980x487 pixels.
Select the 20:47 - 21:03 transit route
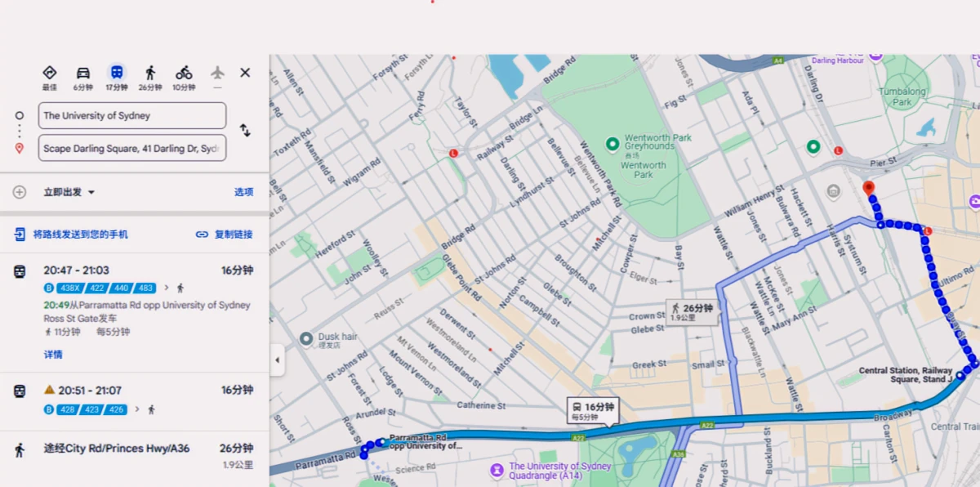tap(135, 311)
